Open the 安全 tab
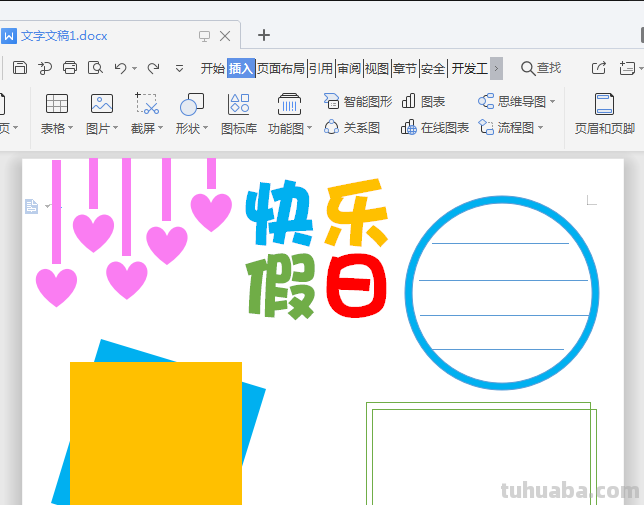644x505 pixels. click(433, 68)
